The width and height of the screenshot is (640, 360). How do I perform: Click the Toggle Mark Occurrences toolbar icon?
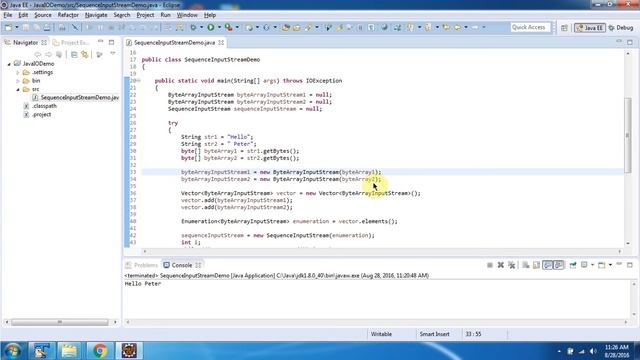click(340, 27)
